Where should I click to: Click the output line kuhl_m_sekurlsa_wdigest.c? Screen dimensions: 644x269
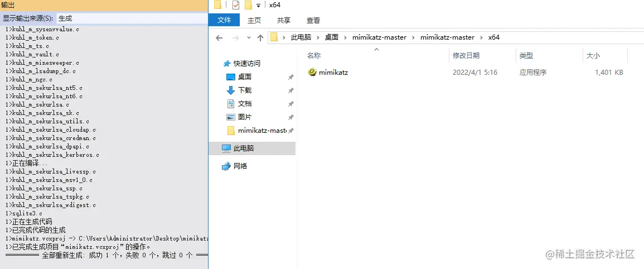(x=51, y=205)
